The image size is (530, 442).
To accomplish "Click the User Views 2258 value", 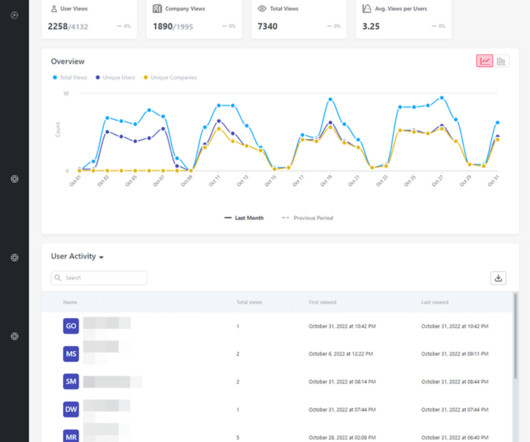I will pyautogui.click(x=57, y=26).
